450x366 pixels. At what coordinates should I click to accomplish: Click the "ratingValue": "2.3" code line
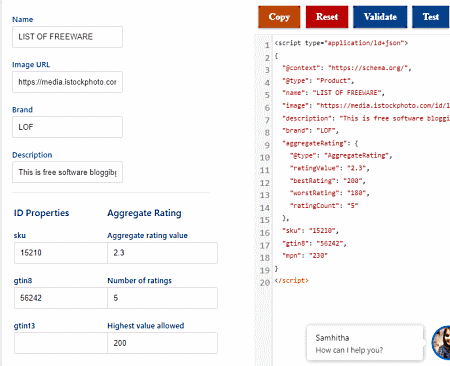pos(330,168)
